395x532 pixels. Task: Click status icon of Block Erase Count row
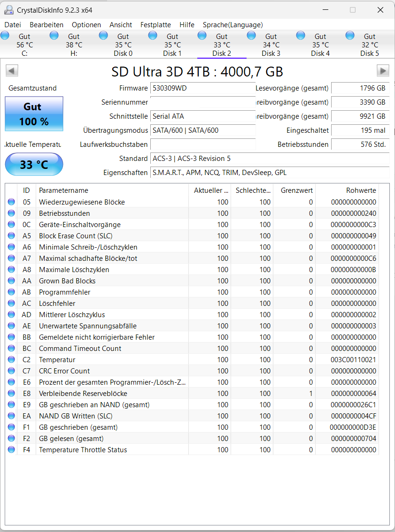11,236
